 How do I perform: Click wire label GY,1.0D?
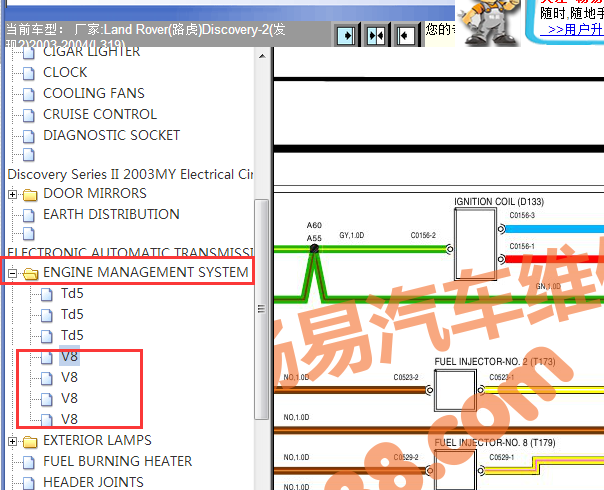coord(352,235)
